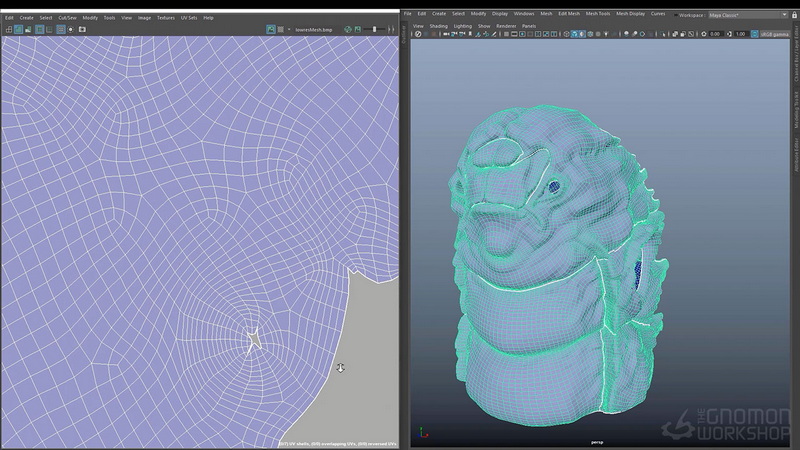Click the image plane icon in viewport toolbar
Viewport: 800px width, 450px height.
point(478,34)
